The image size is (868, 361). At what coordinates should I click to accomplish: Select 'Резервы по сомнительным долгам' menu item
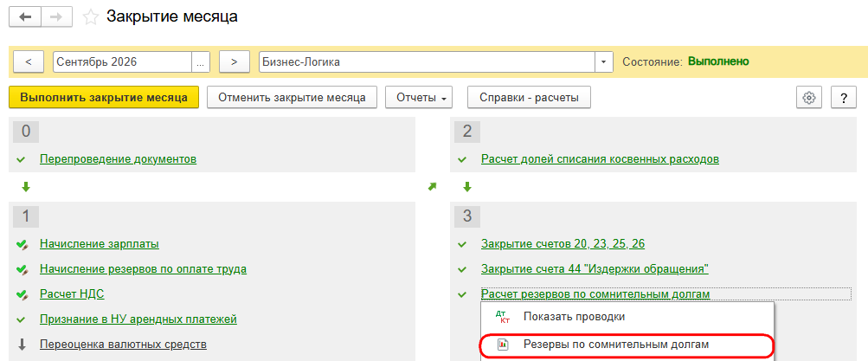(x=626, y=345)
